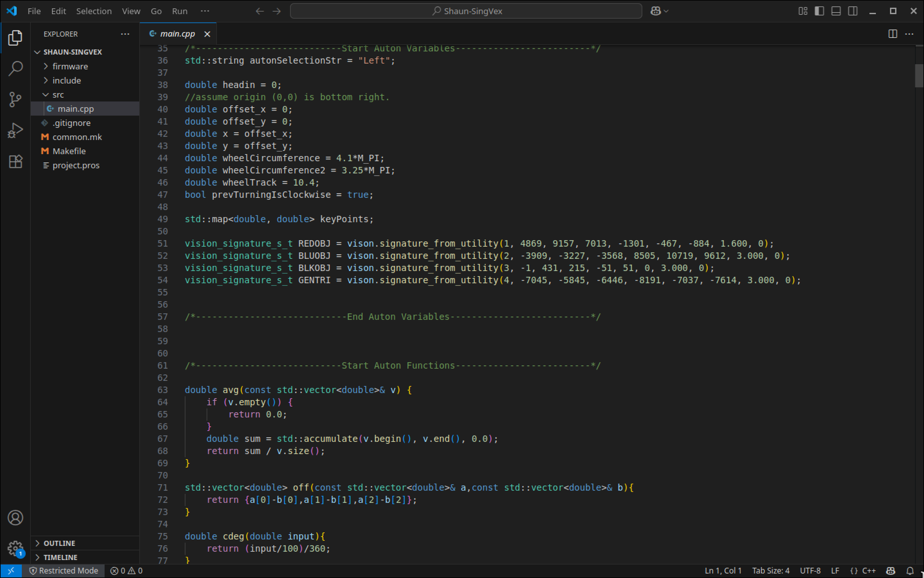924x578 pixels.
Task: Open the Copilot dropdown arrow
Action: [666, 11]
